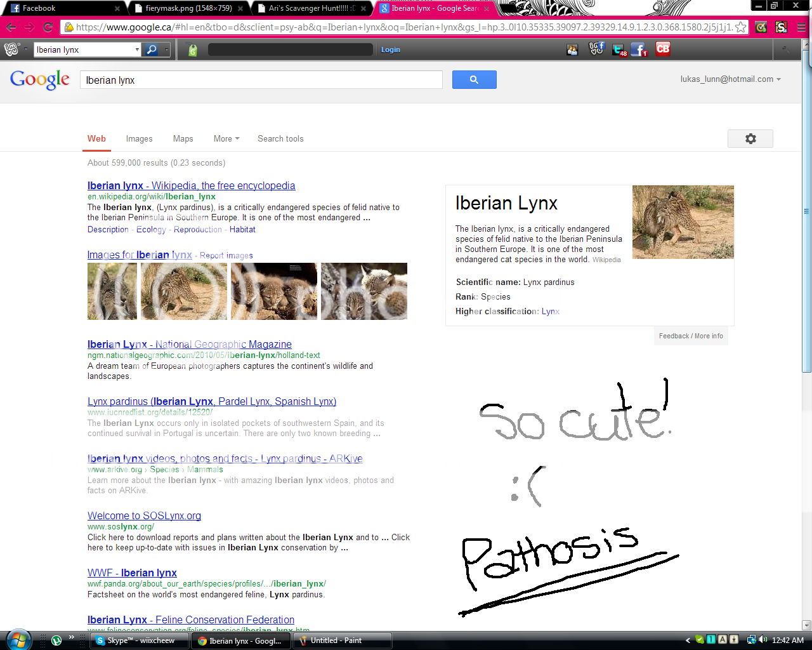Open the lukas_lunn account dropdown
The image size is (812, 650).
[x=730, y=79]
